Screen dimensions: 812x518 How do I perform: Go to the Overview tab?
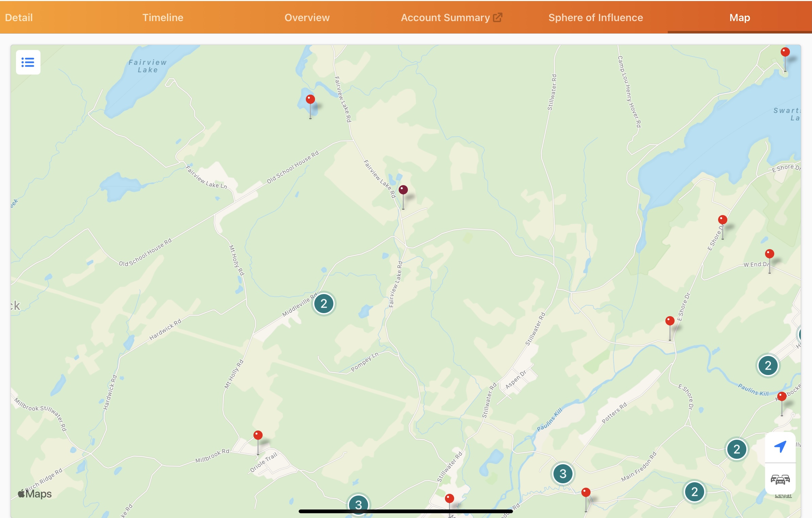tap(307, 17)
